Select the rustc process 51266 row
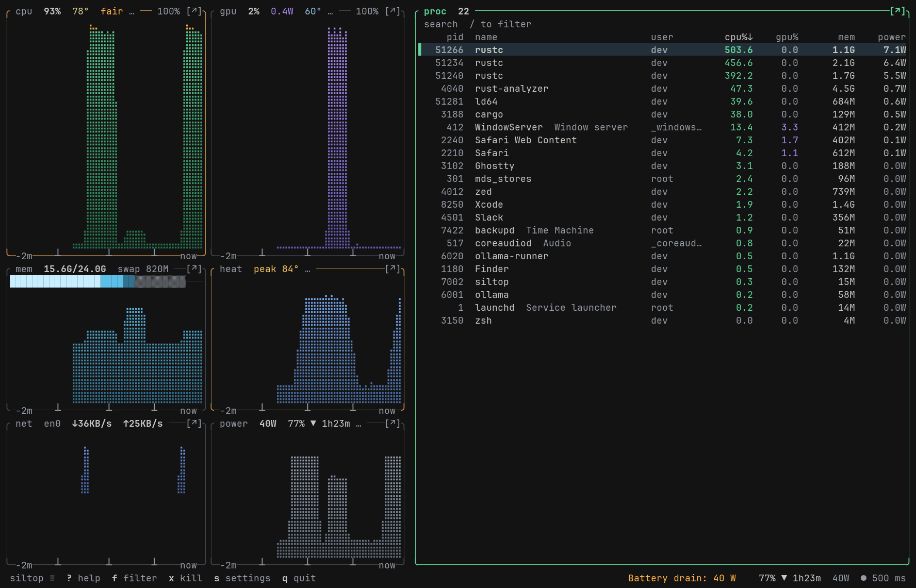916x588 pixels. tap(662, 50)
